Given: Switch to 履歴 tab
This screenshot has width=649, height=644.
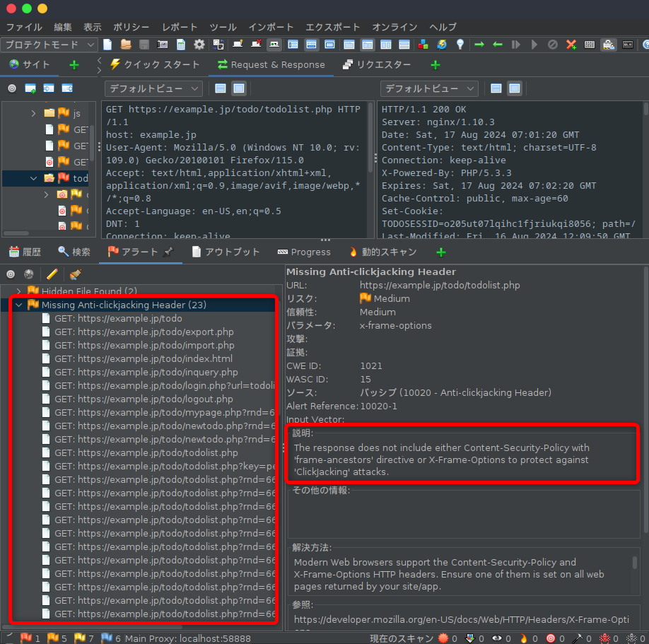Looking at the screenshot, I should (x=25, y=252).
